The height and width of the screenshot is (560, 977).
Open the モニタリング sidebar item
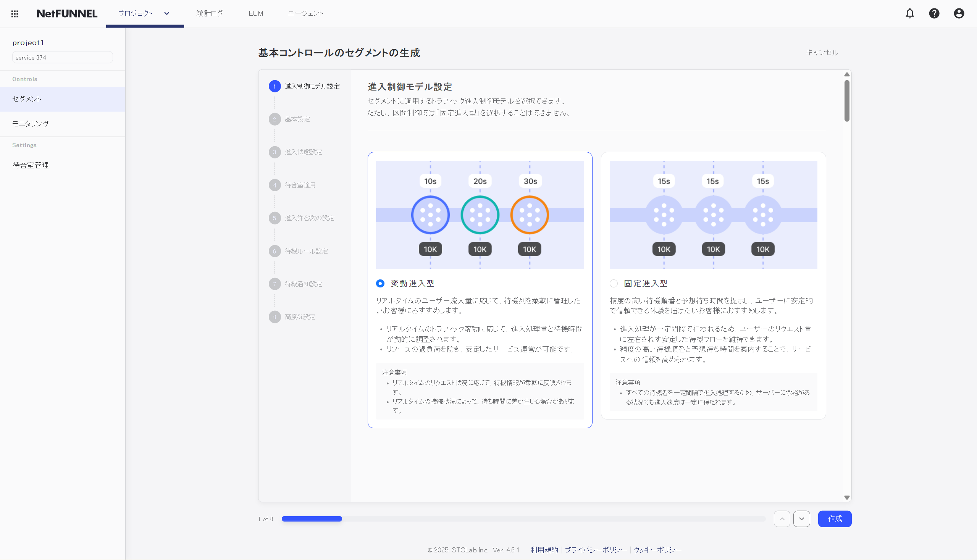(x=31, y=124)
